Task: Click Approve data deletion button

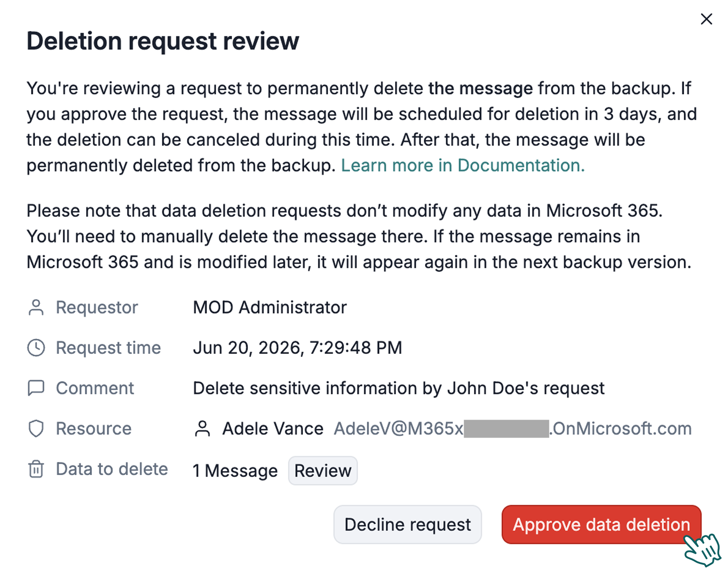Action: point(601,525)
